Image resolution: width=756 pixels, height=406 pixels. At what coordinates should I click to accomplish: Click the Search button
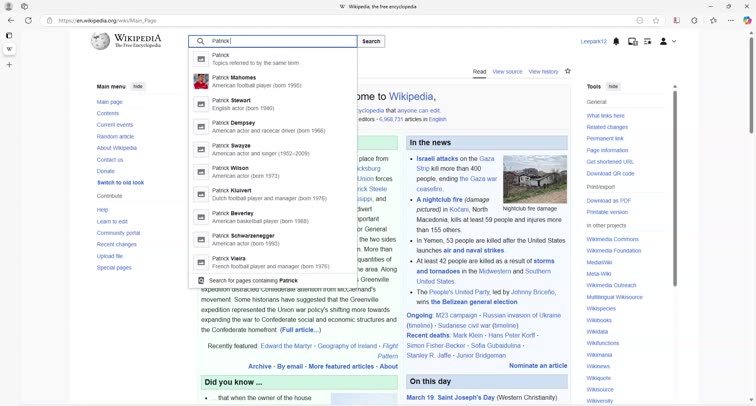click(371, 41)
